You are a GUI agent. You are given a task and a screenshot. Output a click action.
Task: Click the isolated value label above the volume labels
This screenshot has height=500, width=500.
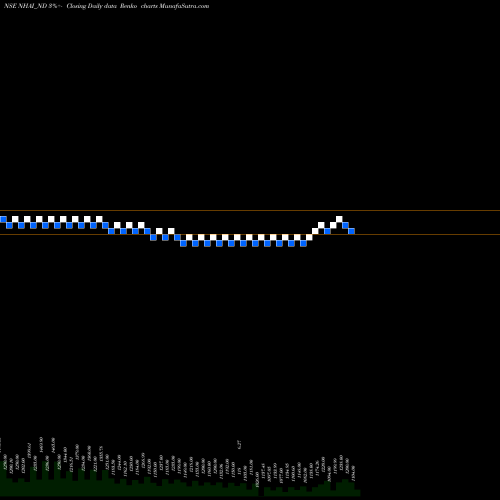pos(239,444)
